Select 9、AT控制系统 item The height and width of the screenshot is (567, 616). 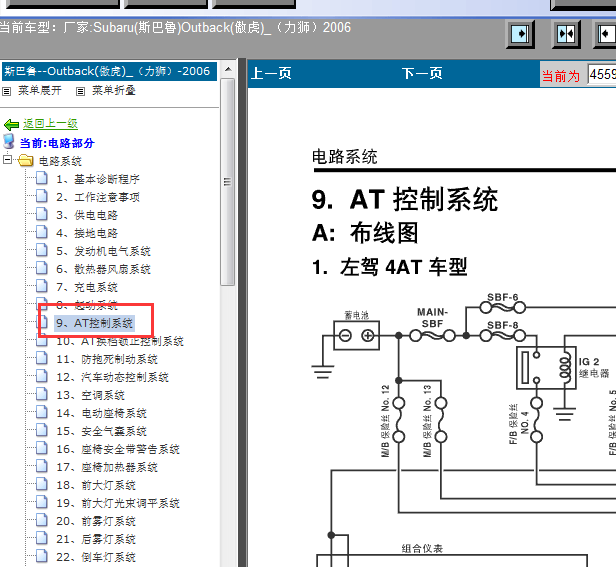tap(94, 323)
